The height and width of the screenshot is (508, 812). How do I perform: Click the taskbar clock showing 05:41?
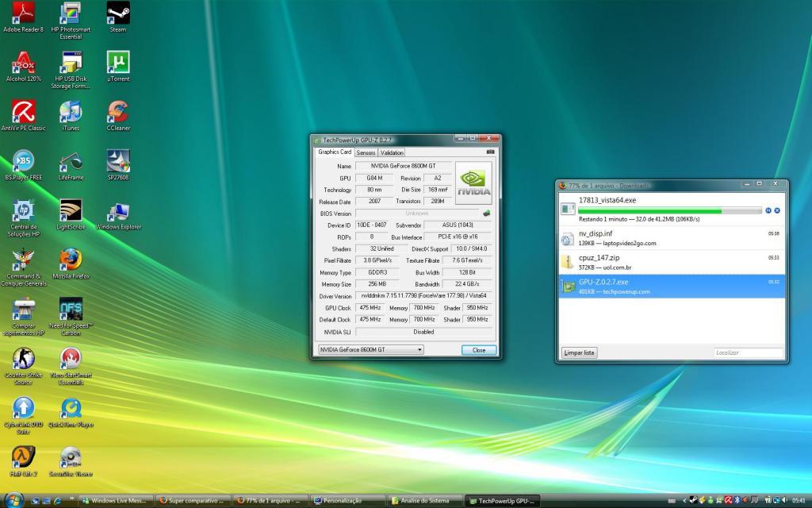[x=799, y=501]
